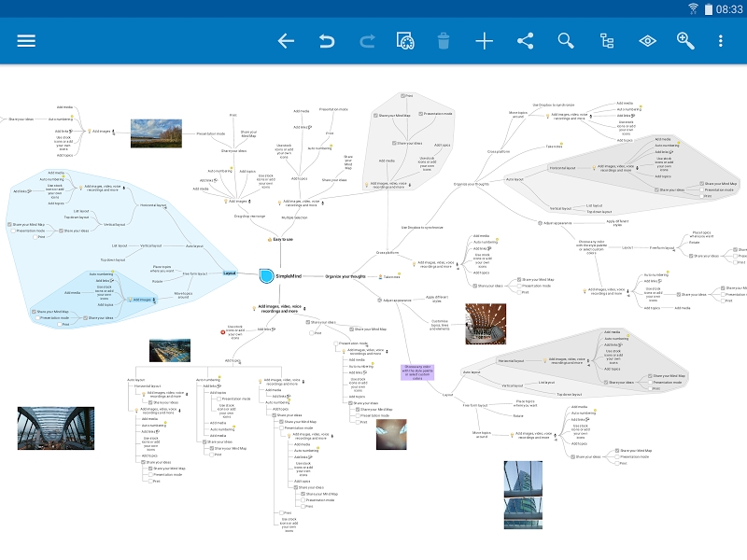Open the back navigation arrow menu action
The height and width of the screenshot is (560, 747).
pos(285,40)
